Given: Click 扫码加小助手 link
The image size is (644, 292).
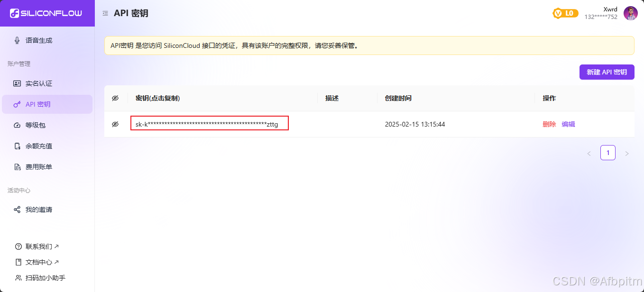Looking at the screenshot, I should 46,278.
